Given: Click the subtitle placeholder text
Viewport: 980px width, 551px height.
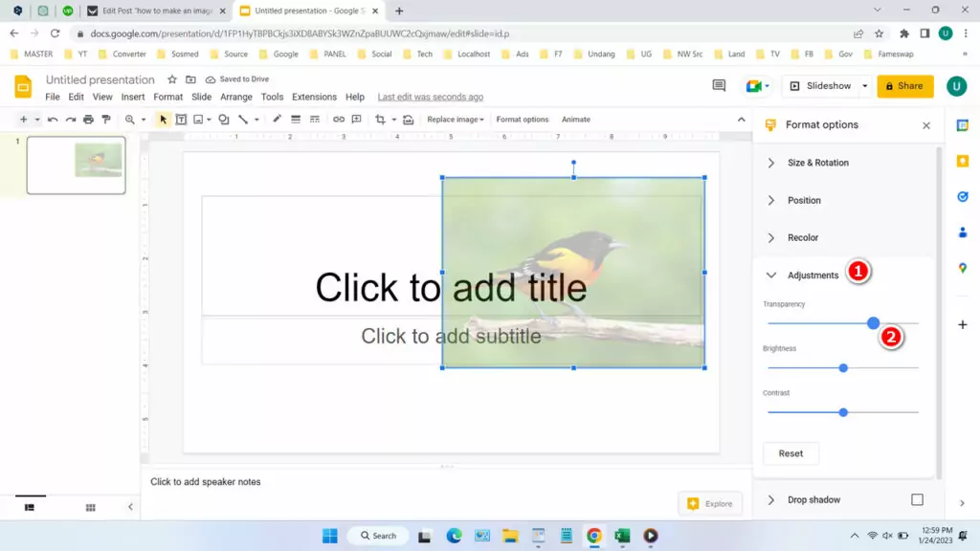Looking at the screenshot, I should [451, 336].
